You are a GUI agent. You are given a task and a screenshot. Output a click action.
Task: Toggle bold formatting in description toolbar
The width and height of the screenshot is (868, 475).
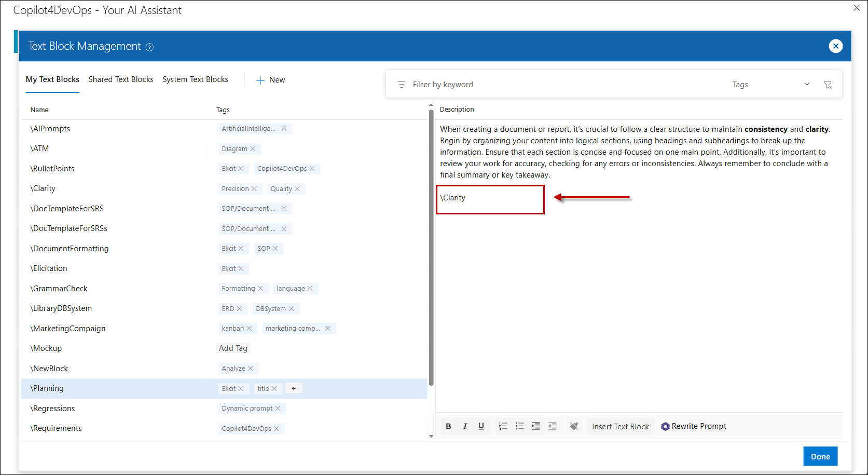click(x=448, y=426)
